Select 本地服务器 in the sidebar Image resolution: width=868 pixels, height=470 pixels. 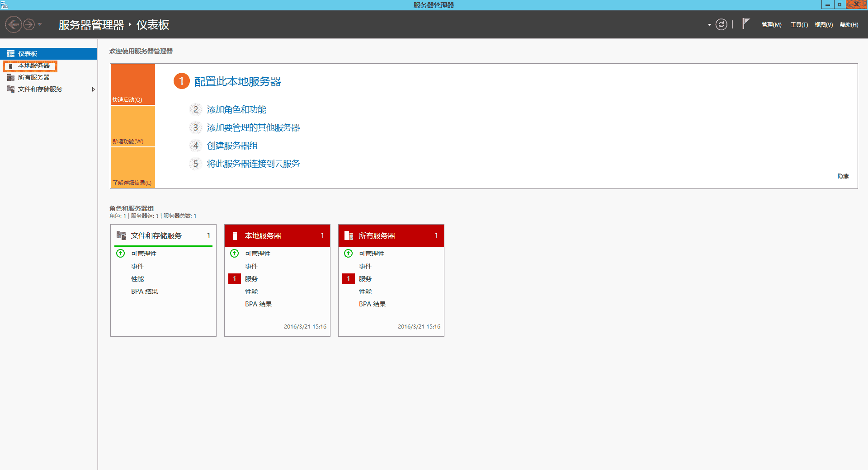click(x=48, y=66)
